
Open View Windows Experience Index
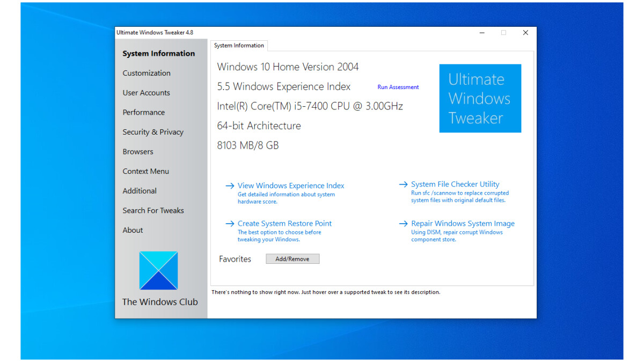(x=291, y=186)
